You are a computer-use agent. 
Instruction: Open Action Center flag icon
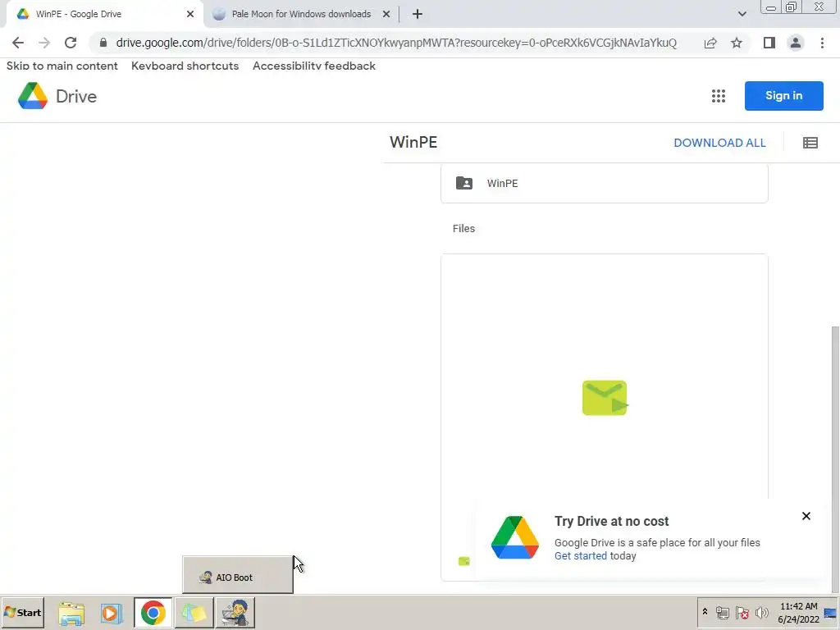click(x=742, y=612)
